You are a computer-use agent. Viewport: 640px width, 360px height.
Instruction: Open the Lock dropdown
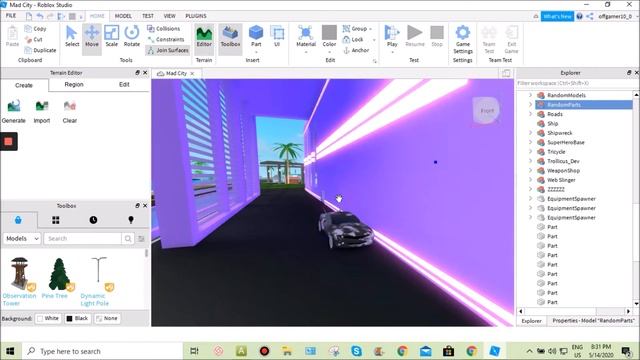point(374,40)
